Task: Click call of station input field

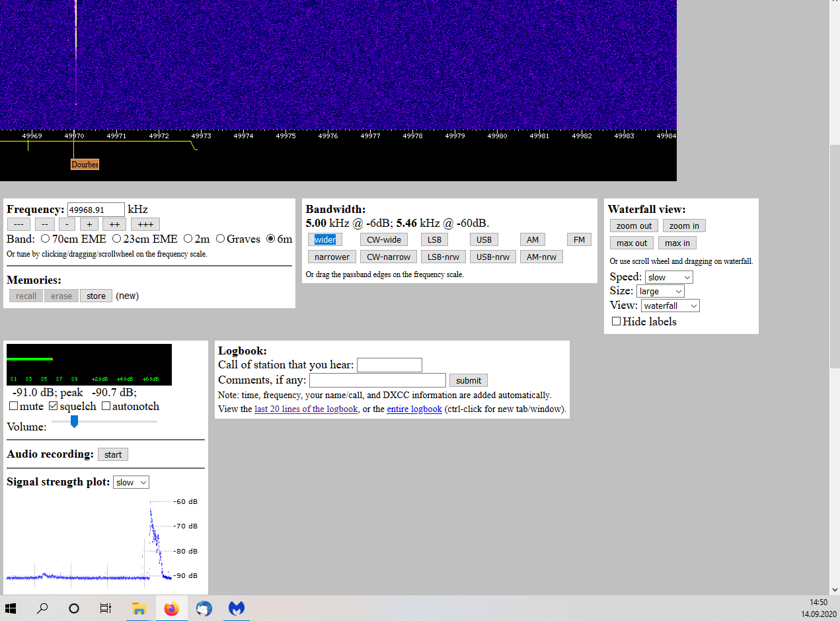Action: [389, 364]
